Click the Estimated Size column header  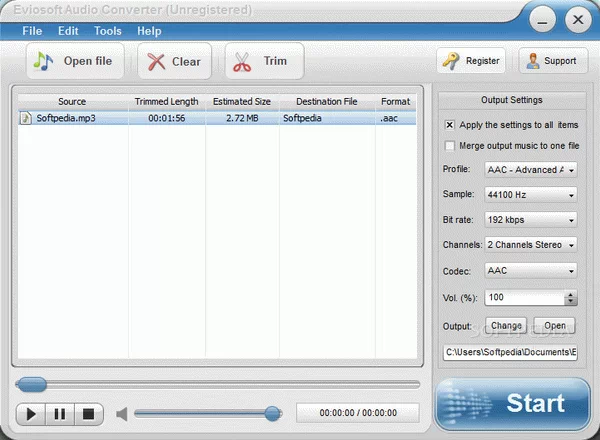point(242,102)
